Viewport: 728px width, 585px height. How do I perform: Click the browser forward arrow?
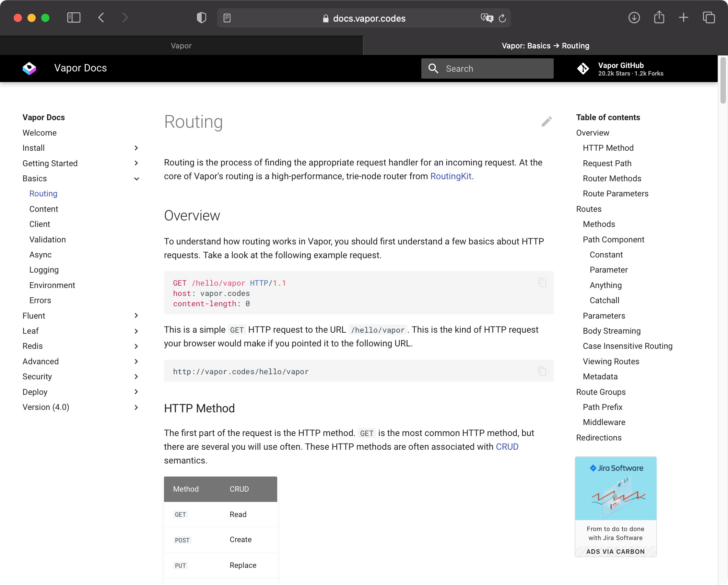(125, 18)
